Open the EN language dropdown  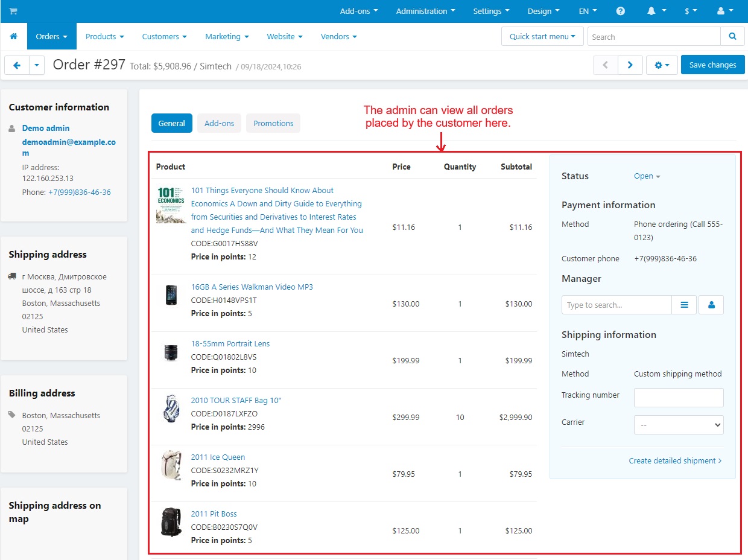coord(588,11)
